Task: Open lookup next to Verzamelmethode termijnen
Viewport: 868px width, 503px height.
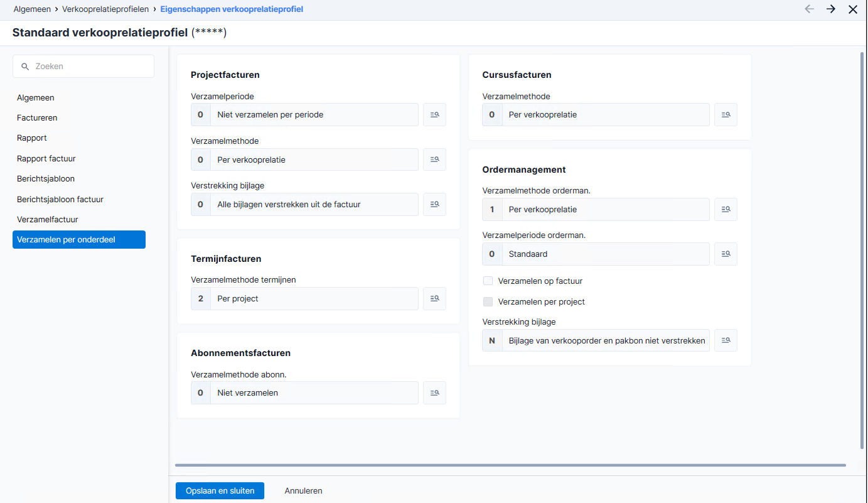Action: pyautogui.click(x=434, y=299)
